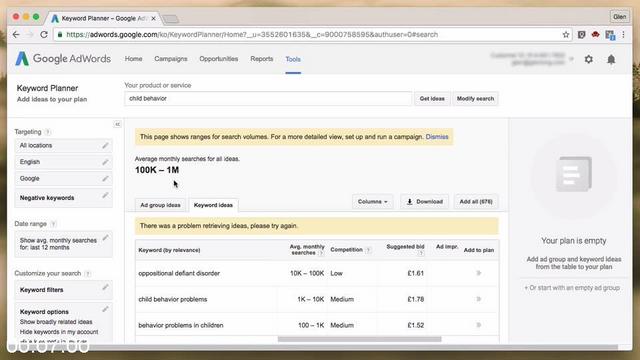Image resolution: width=640 pixels, height=360 pixels.
Task: Sort by Avg. monthly searches column
Action: pos(307,250)
